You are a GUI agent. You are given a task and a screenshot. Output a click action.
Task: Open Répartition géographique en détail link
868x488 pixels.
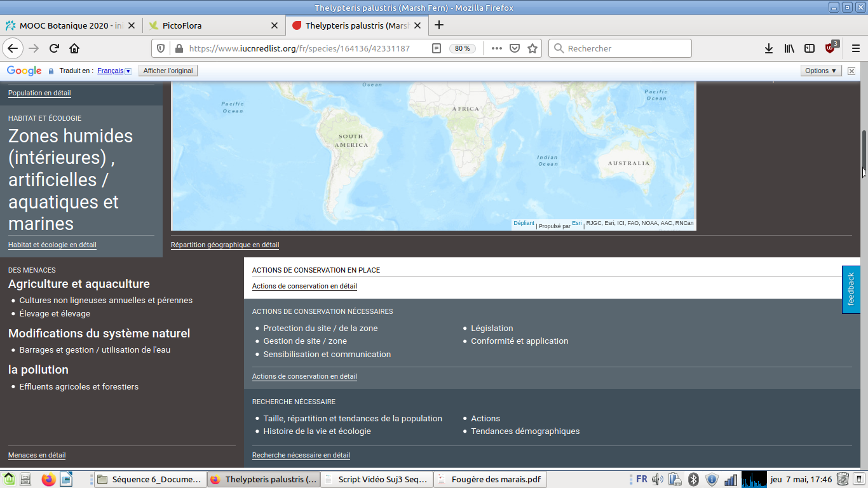click(x=225, y=245)
